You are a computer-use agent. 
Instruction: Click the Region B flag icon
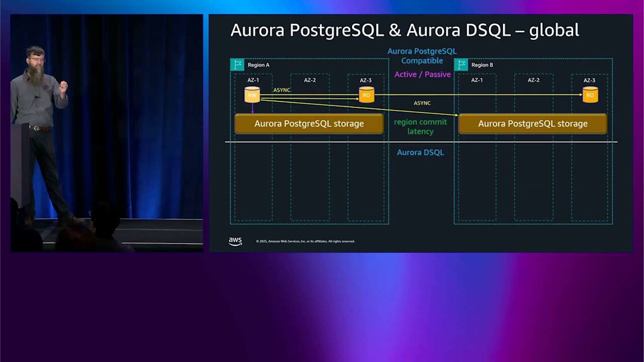coord(461,65)
